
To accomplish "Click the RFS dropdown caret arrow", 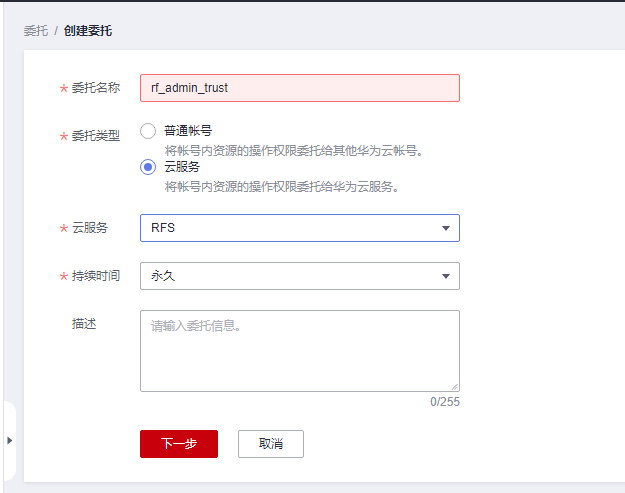I will (446, 228).
